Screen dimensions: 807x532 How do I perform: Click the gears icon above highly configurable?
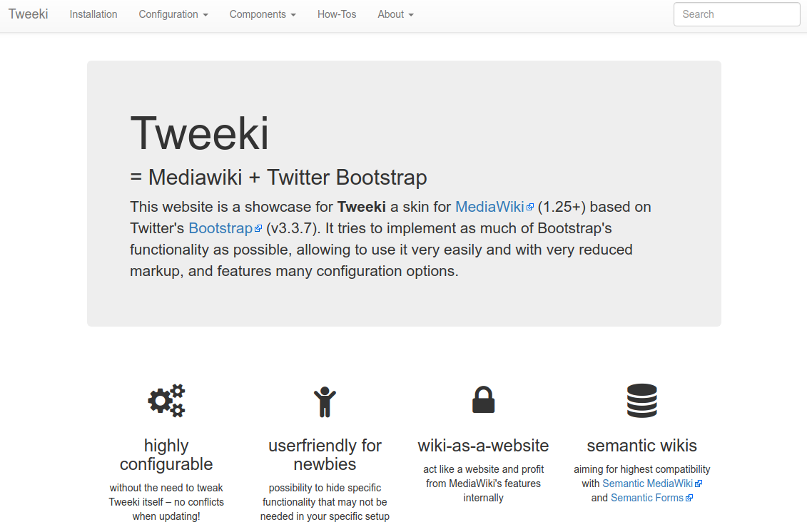[166, 400]
